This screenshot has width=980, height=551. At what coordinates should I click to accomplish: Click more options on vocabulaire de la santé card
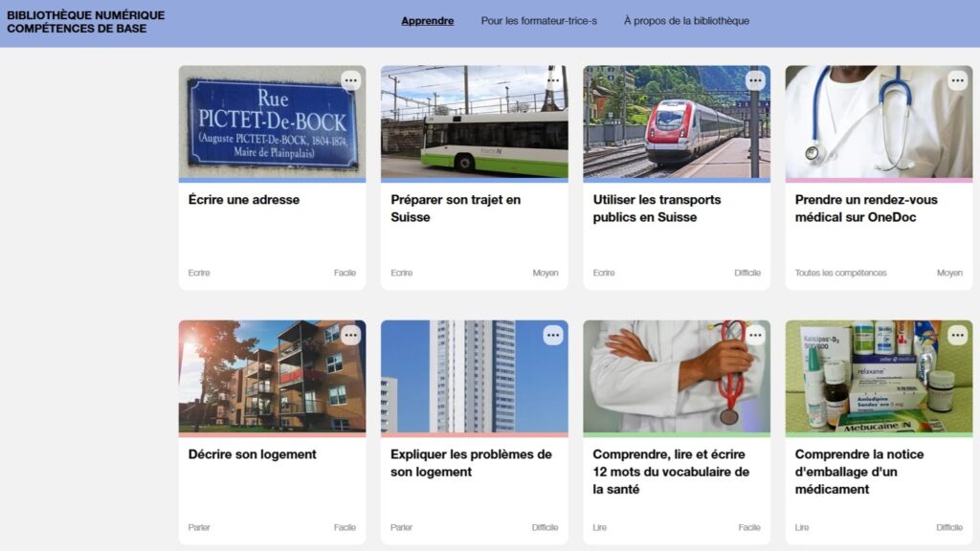coord(755,336)
